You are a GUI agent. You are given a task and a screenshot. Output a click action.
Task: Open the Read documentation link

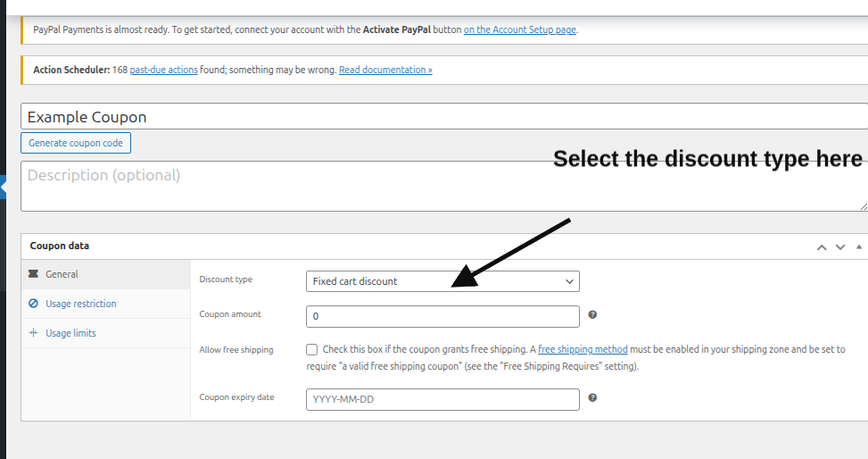pyautogui.click(x=385, y=70)
